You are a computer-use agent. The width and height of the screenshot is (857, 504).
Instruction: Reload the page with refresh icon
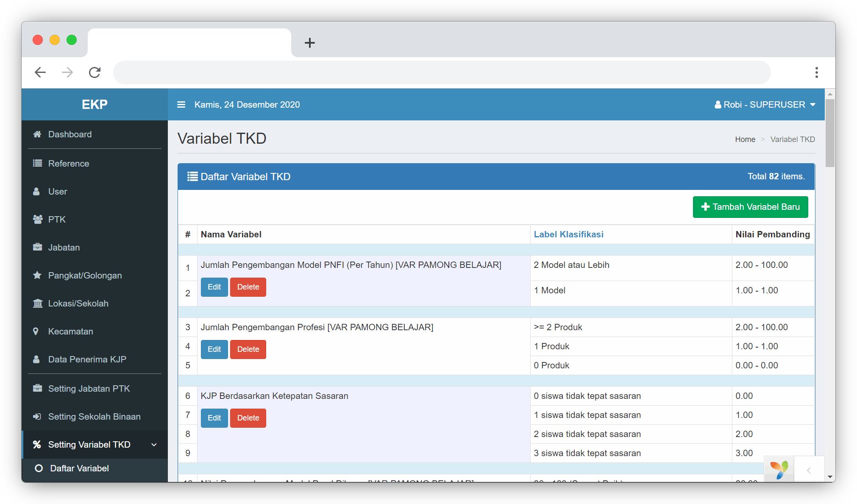(x=95, y=72)
